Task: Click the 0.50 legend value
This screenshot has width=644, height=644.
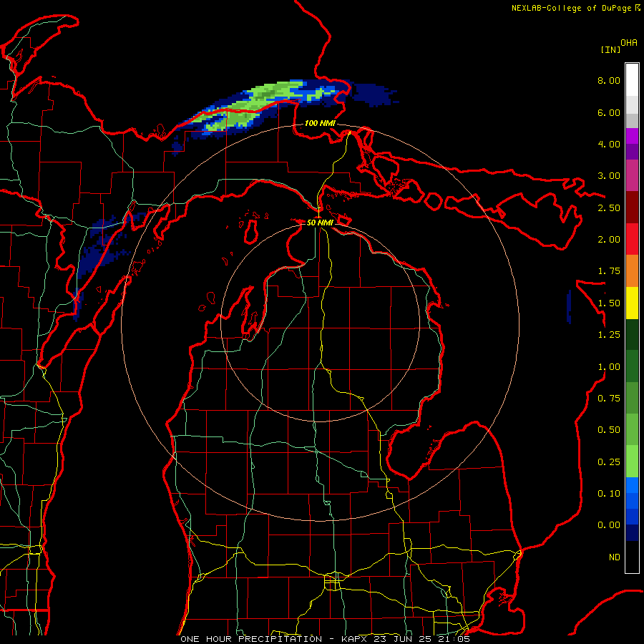Action: (609, 430)
